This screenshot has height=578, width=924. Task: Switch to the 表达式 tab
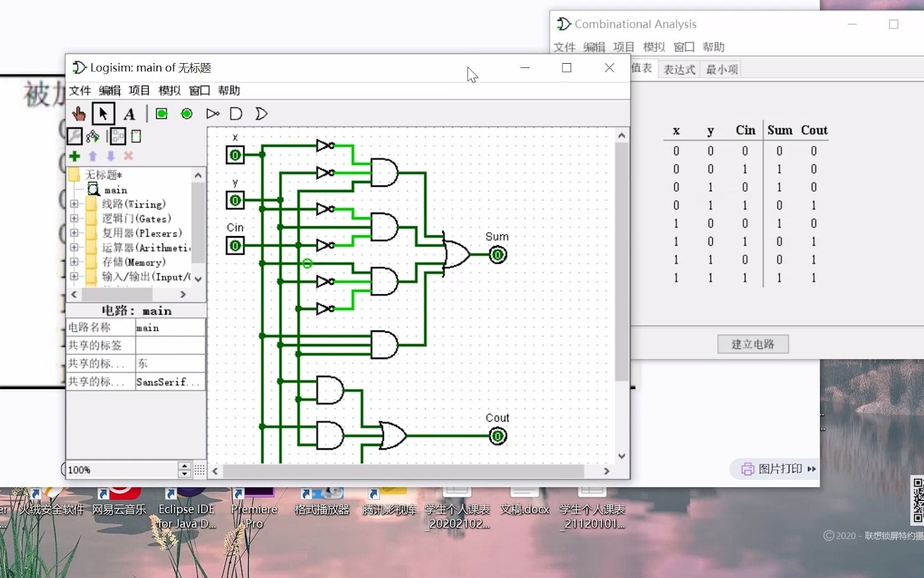point(678,69)
